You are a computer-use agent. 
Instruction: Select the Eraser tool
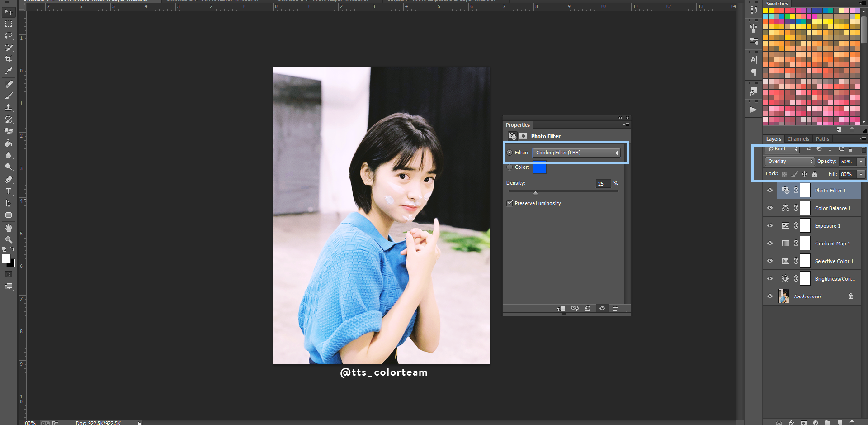click(x=9, y=131)
